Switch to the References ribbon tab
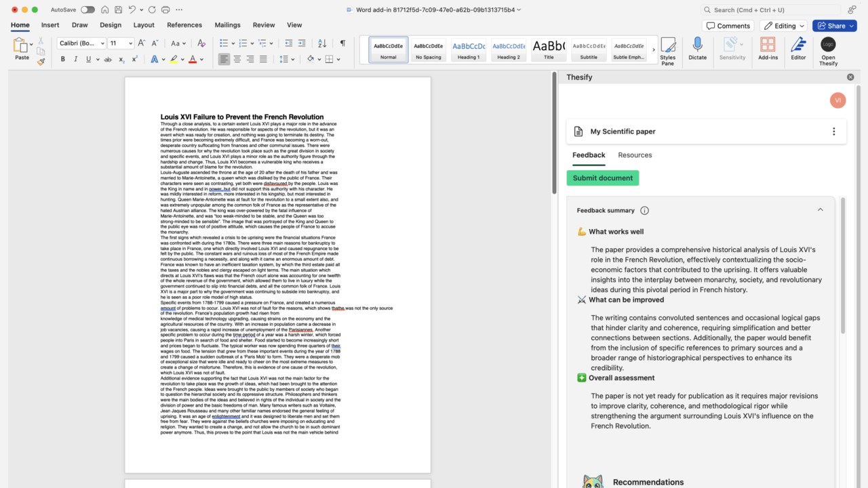Image resolution: width=868 pixels, height=488 pixels. pos(184,25)
